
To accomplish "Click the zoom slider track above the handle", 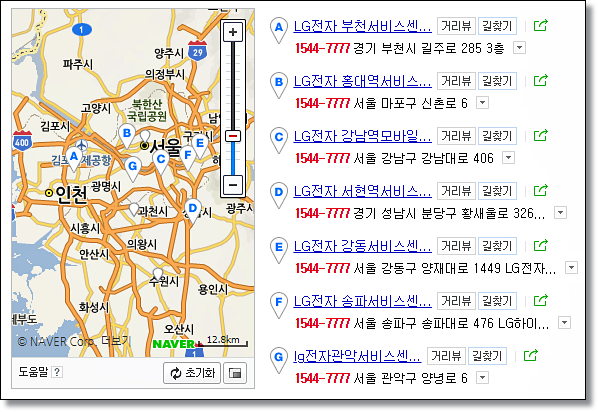I will [233, 86].
